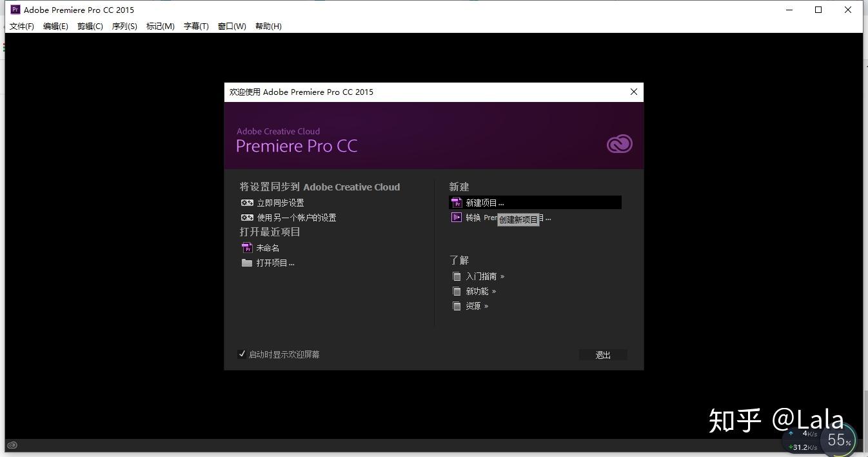Click the folder icon for 打开项目

pos(247,263)
